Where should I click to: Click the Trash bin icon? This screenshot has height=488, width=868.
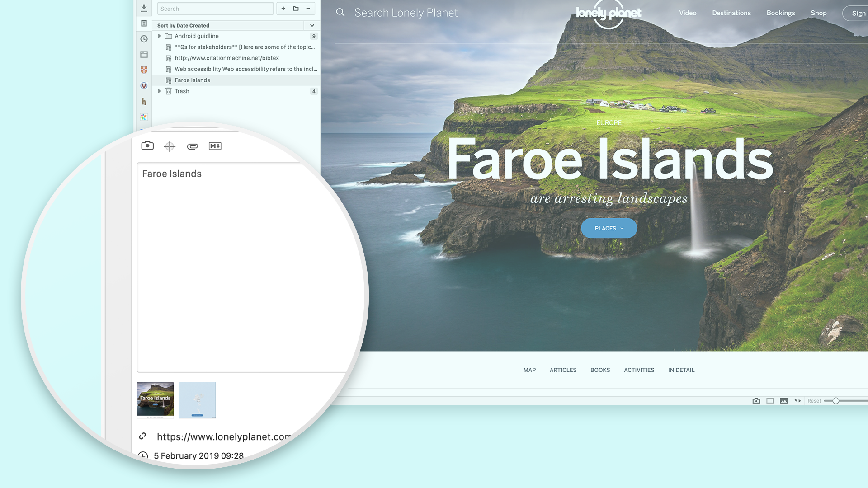pos(168,91)
